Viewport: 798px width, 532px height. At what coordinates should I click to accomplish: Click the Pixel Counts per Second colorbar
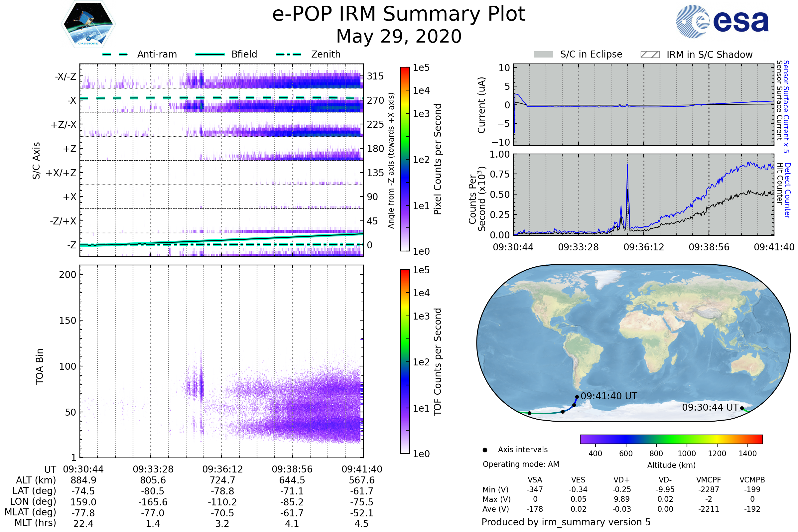tap(405, 159)
